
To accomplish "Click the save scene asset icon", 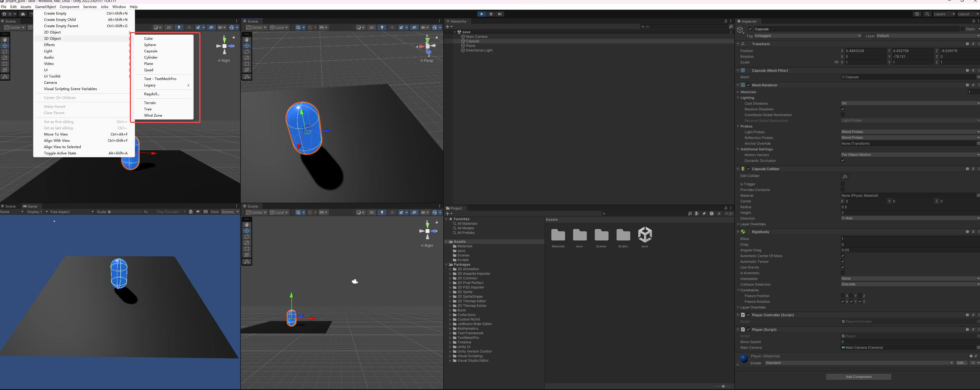I will (645, 235).
